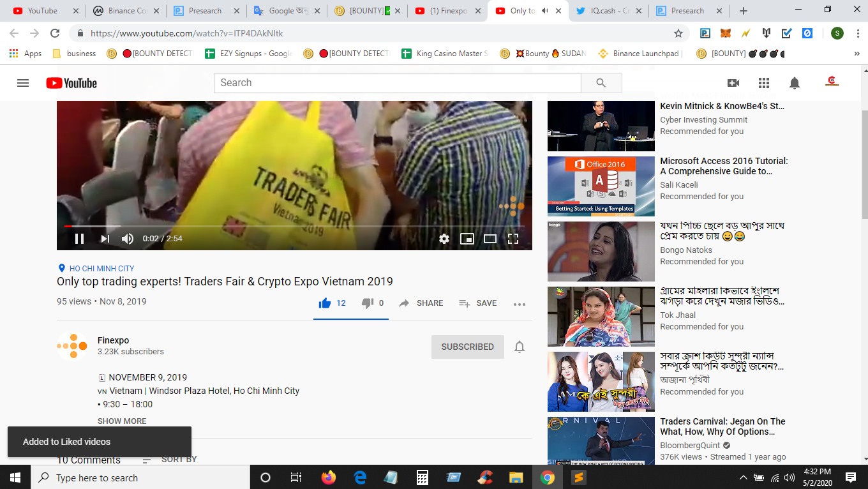Viewport: 868px width, 489px height.
Task: Toggle Finexpo channel notification bell
Action: (520, 347)
